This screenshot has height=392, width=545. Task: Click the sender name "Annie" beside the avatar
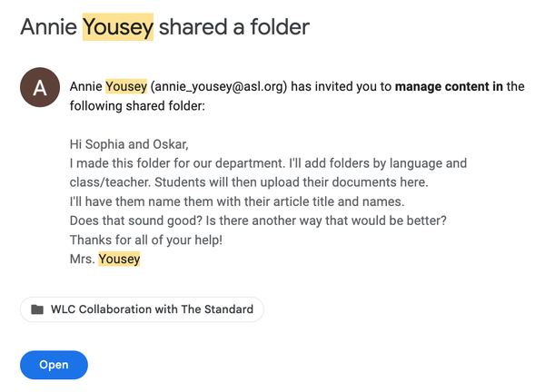85,87
